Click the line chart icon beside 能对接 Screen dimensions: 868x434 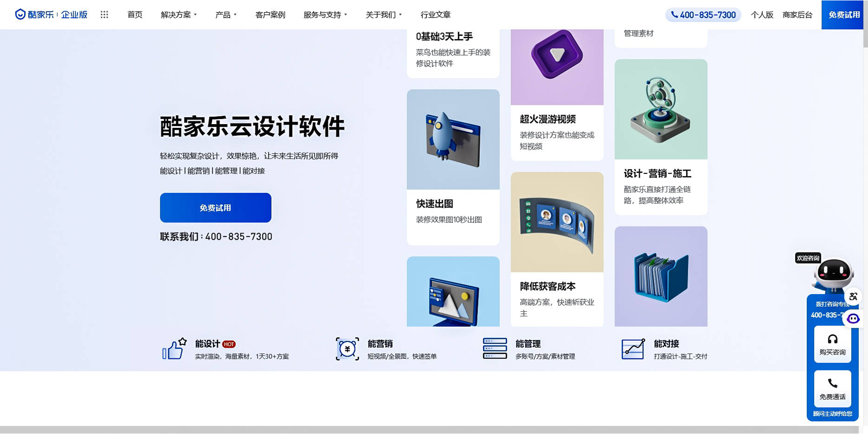coord(633,349)
